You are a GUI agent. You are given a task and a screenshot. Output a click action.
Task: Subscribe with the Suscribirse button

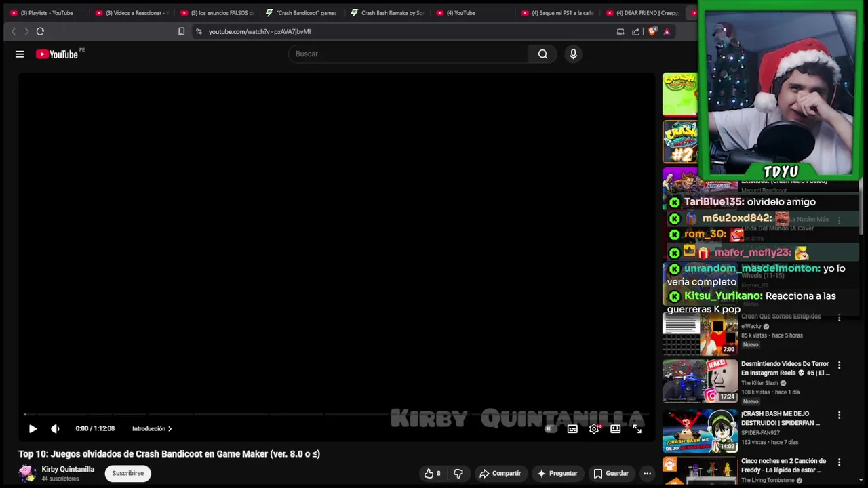click(x=128, y=473)
